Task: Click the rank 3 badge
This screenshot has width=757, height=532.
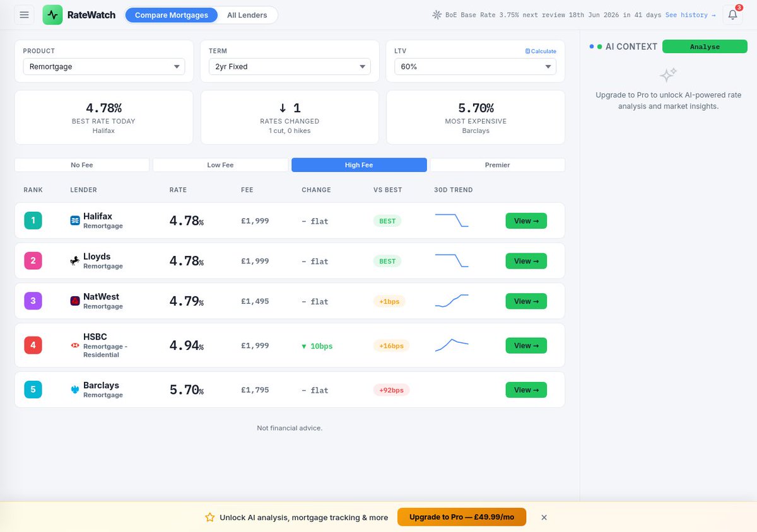Action: pos(33,301)
